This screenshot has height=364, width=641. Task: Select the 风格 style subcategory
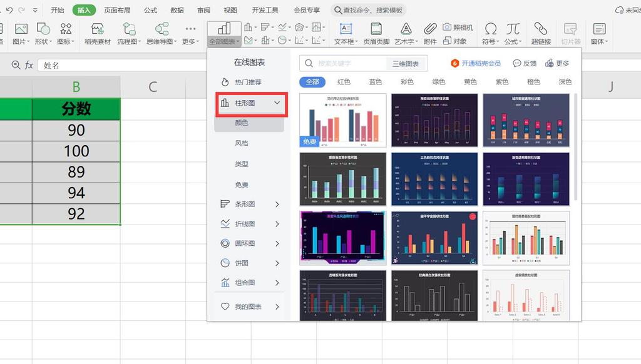(241, 143)
